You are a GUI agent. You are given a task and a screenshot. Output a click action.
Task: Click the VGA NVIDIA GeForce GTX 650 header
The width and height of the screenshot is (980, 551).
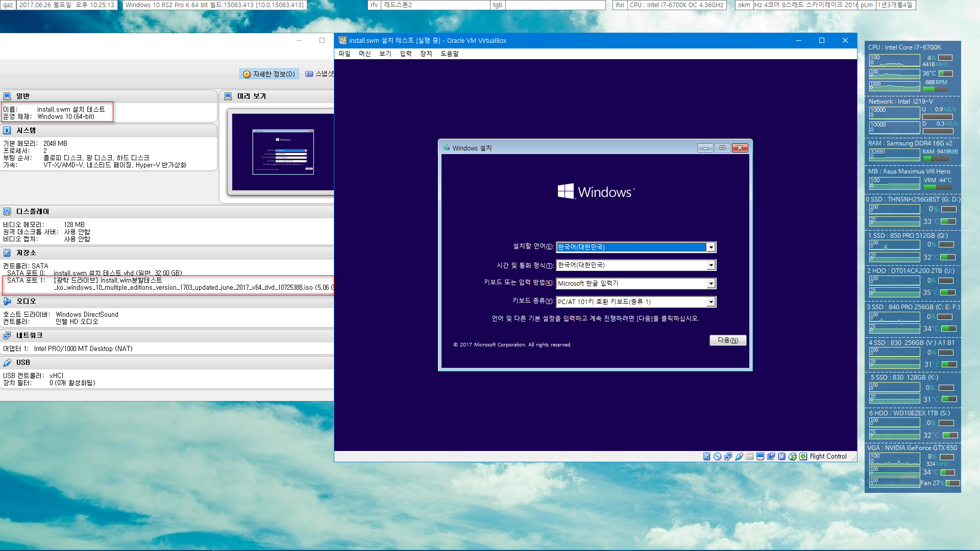(912, 448)
